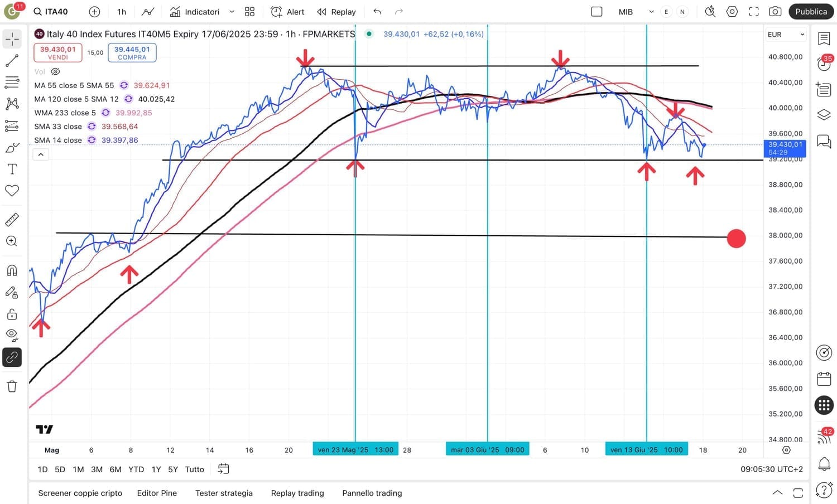Add symbol with plus circle icon
This screenshot has height=504, width=837.
(x=95, y=12)
